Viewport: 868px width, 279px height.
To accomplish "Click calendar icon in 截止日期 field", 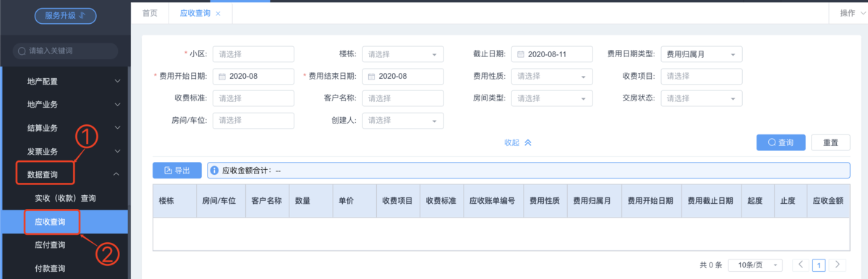I will point(521,54).
